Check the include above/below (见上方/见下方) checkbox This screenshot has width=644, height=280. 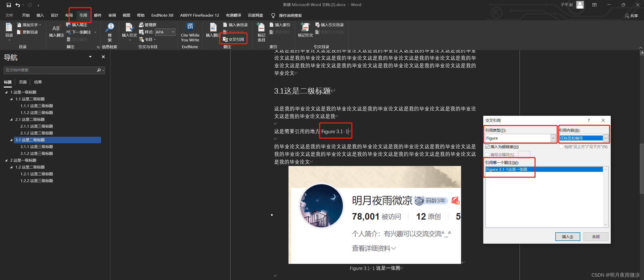tap(561, 147)
